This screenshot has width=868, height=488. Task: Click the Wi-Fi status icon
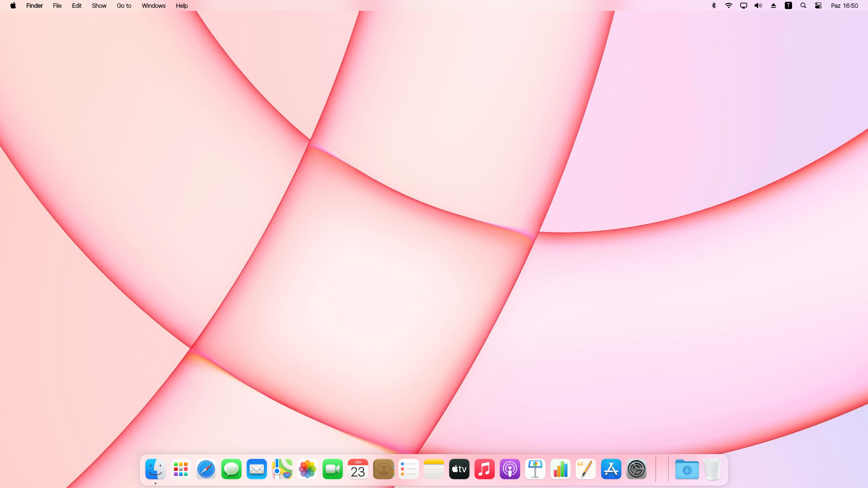click(x=729, y=5)
